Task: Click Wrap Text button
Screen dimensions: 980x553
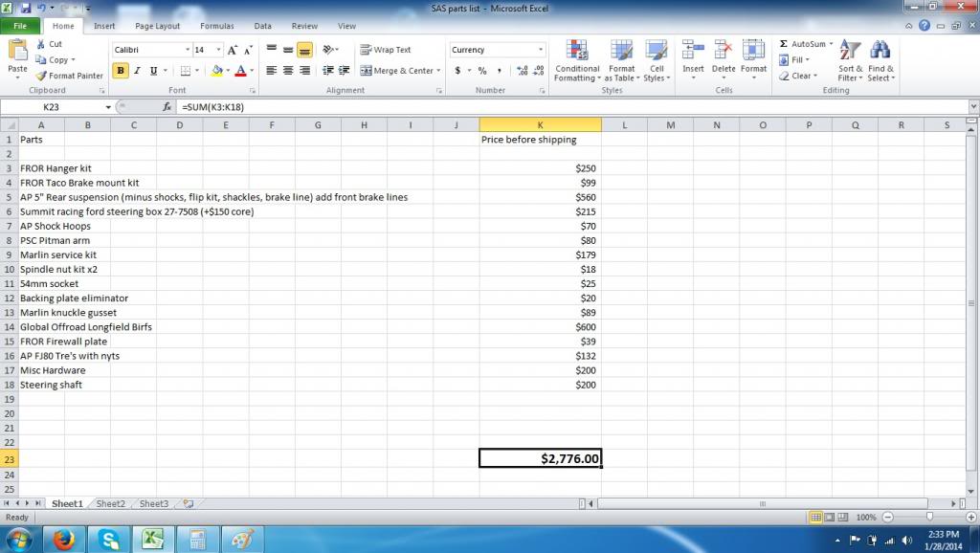Action: tap(386, 50)
